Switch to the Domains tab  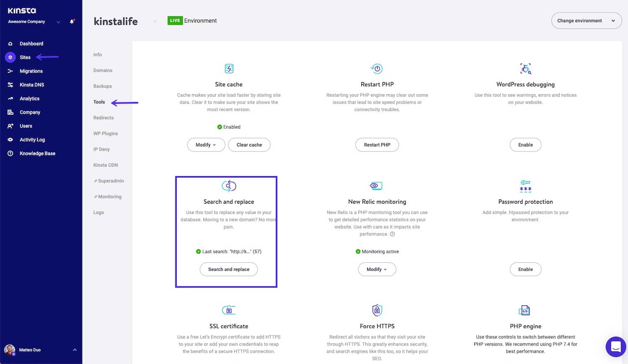[103, 70]
